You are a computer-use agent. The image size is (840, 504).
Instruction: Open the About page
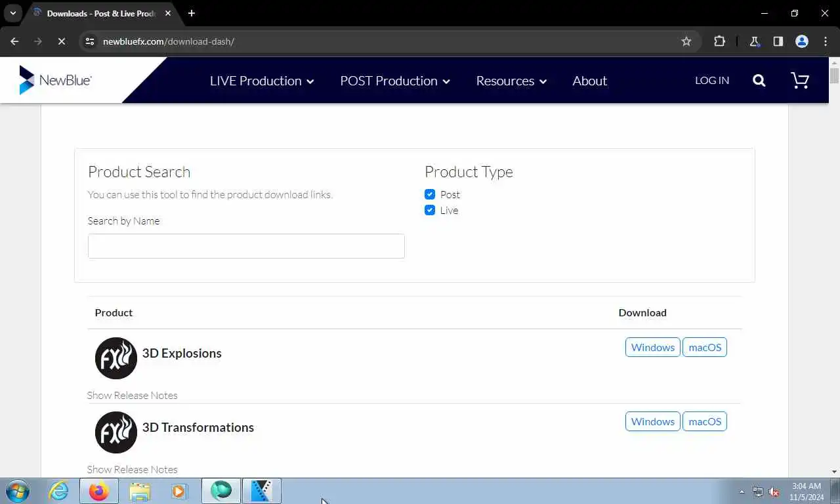tap(589, 81)
